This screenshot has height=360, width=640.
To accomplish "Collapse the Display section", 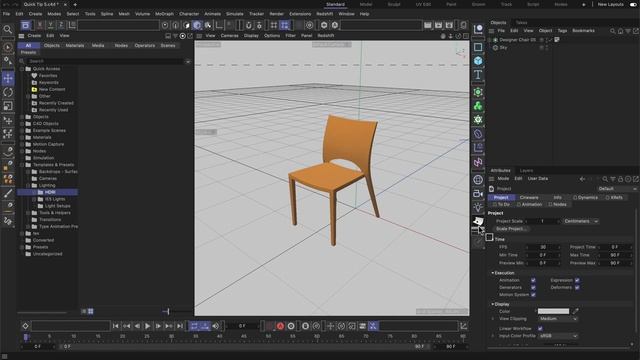I will tap(493, 304).
